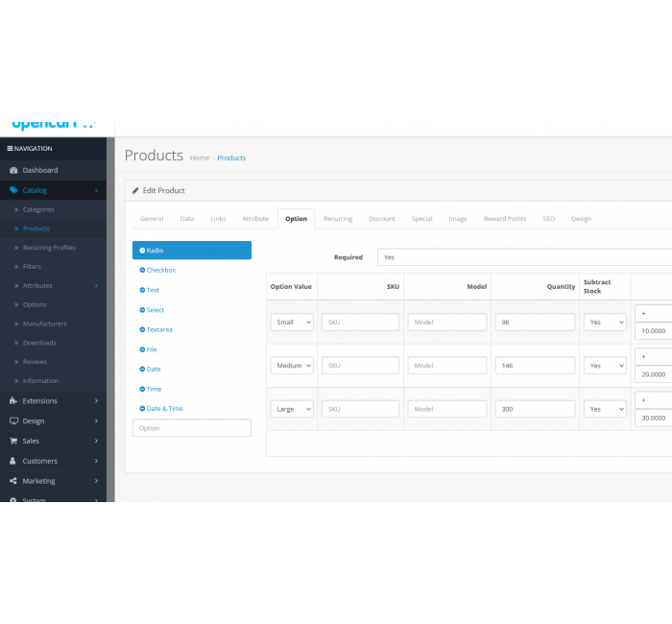Viewport: 672px width, 624px height.
Task: Open the Medium option value dropdown
Action: (x=292, y=366)
